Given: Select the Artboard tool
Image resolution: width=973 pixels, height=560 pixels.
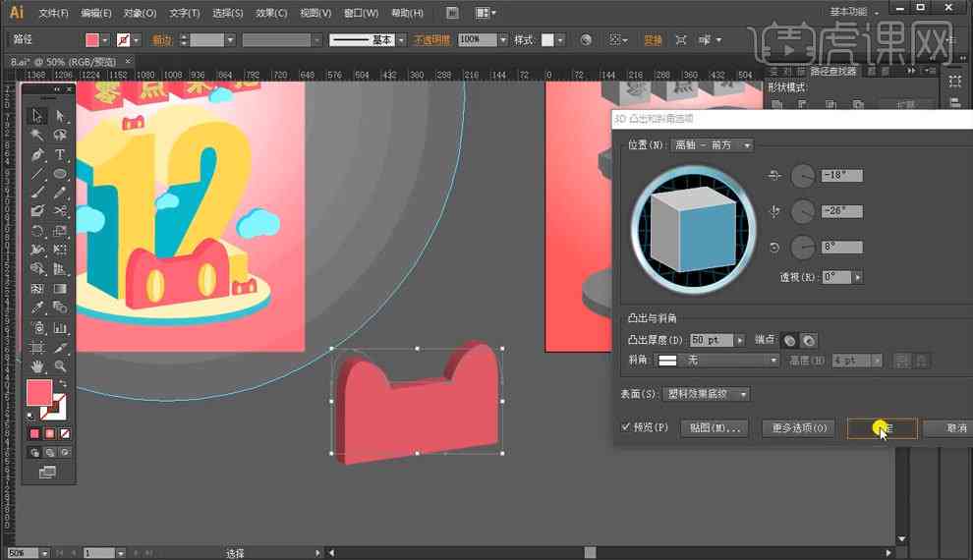Looking at the screenshot, I should (36, 347).
